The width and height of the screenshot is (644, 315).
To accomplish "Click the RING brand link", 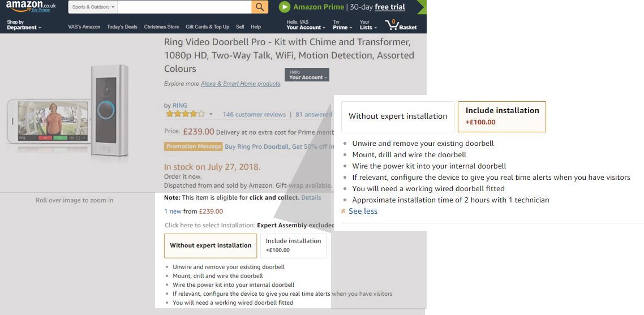I will [x=180, y=105].
